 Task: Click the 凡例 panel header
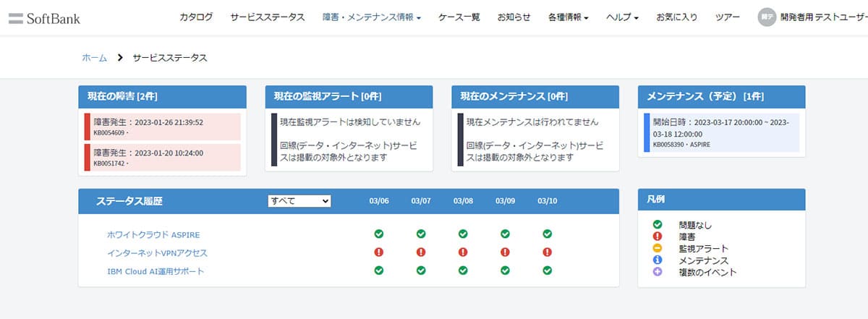tap(722, 200)
